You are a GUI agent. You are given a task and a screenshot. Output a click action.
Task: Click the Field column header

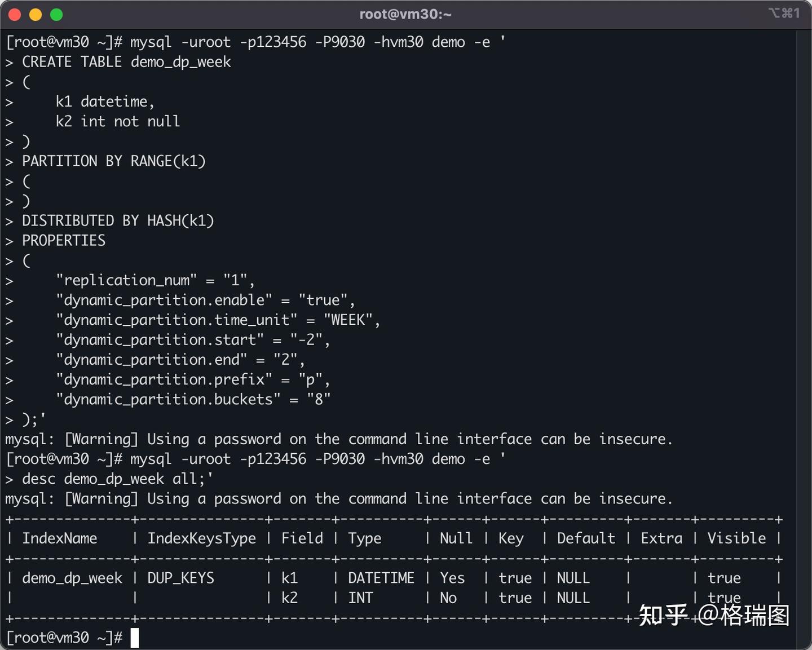point(302,538)
